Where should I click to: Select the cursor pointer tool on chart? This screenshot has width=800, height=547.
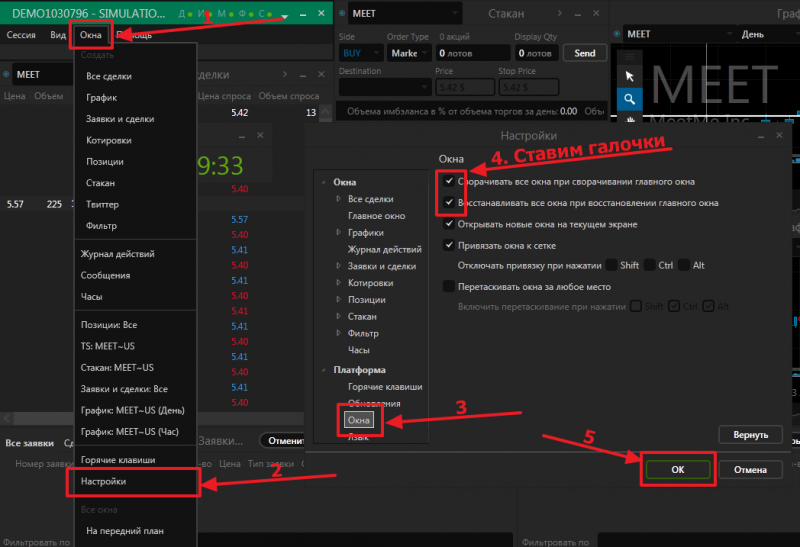(x=629, y=76)
